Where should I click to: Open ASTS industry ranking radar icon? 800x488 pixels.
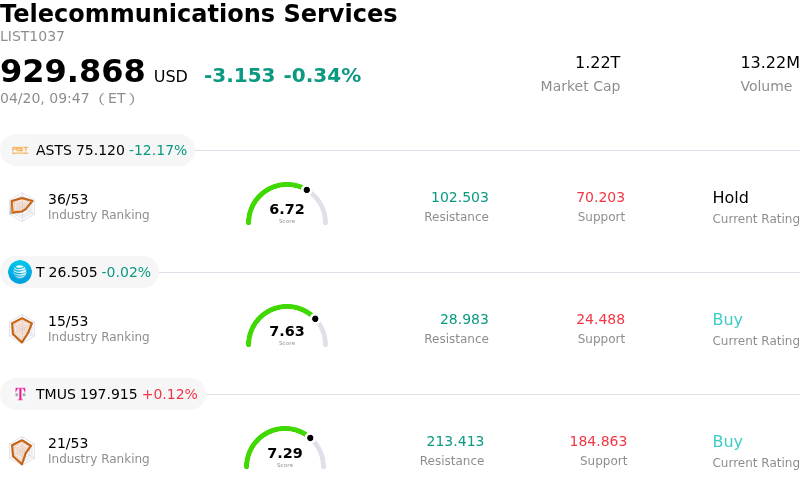pos(21,206)
